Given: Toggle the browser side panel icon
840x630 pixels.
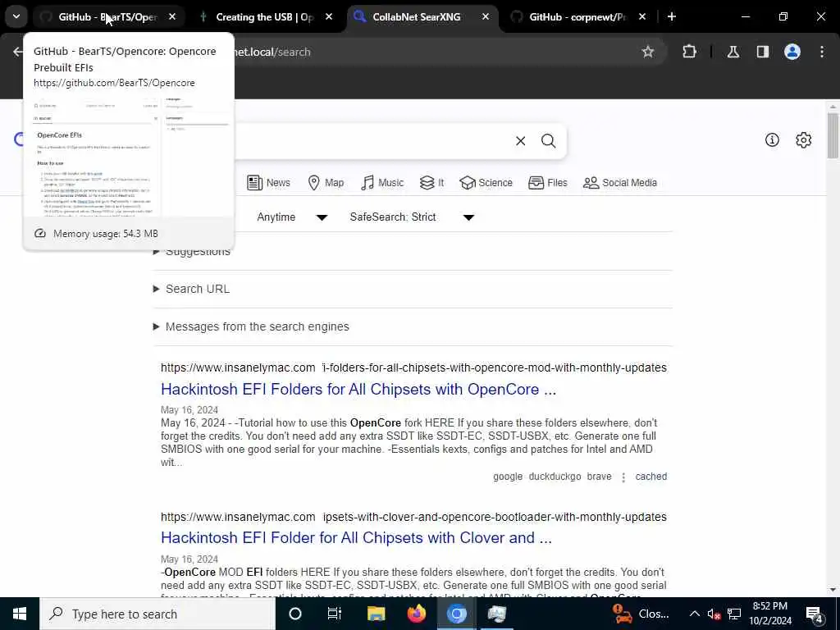Looking at the screenshot, I should click(763, 52).
